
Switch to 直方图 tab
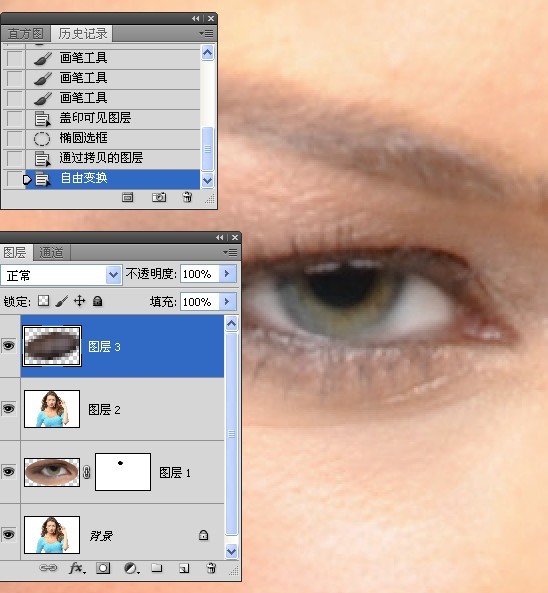tap(25, 34)
